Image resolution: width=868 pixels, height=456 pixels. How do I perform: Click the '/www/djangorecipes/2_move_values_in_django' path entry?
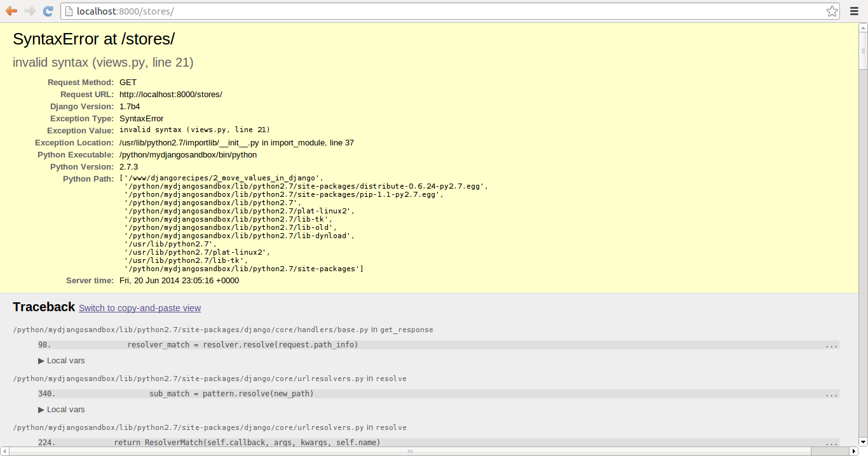coord(222,178)
